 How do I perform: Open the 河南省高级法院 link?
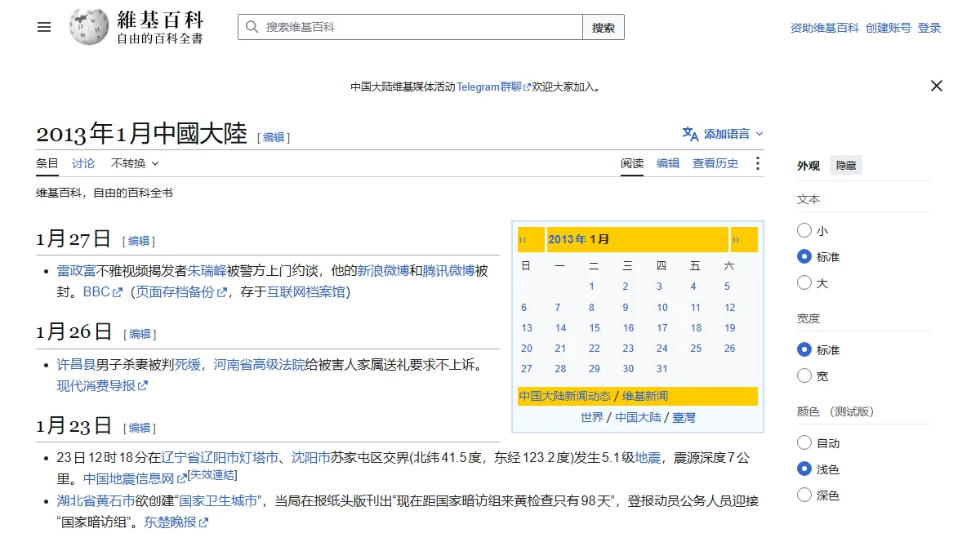pyautogui.click(x=260, y=364)
